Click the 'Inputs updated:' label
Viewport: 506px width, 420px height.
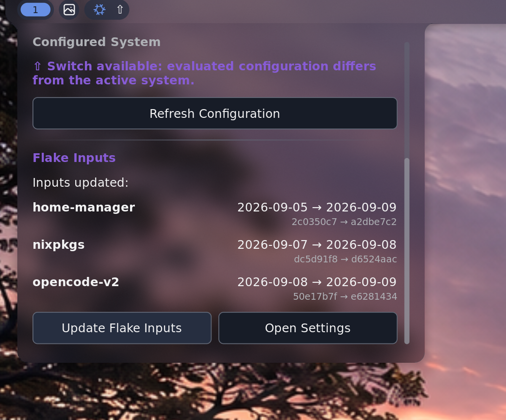coord(81,182)
